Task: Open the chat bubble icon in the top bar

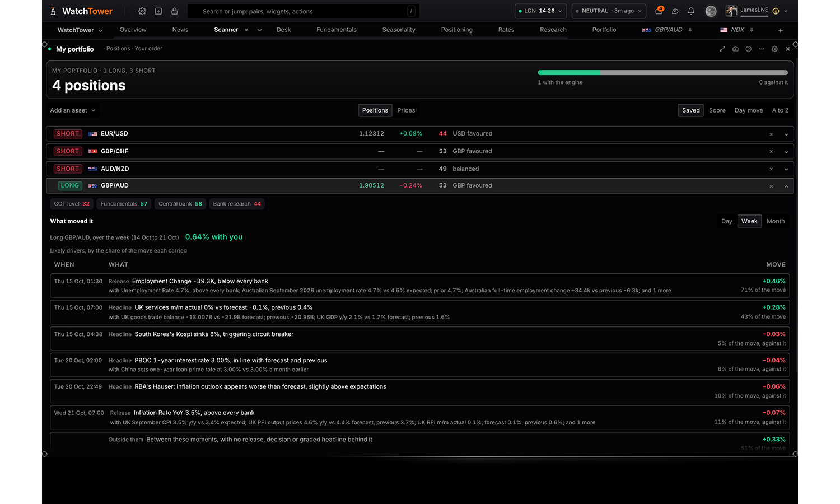Action: pos(675,11)
